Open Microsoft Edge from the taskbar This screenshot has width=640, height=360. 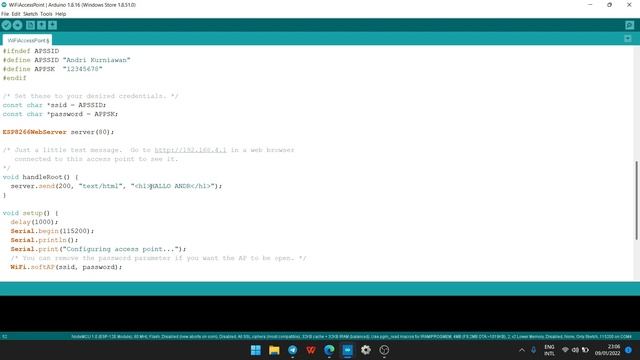329,350
